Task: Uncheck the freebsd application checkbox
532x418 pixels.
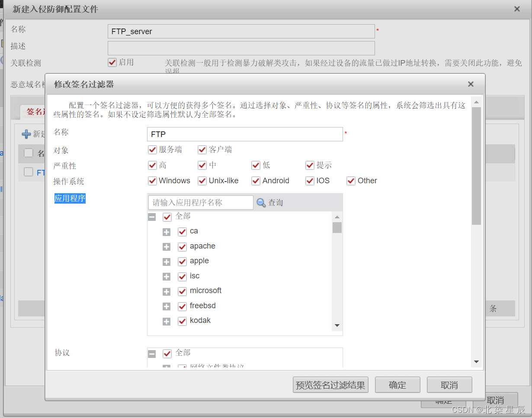Action: [182, 306]
